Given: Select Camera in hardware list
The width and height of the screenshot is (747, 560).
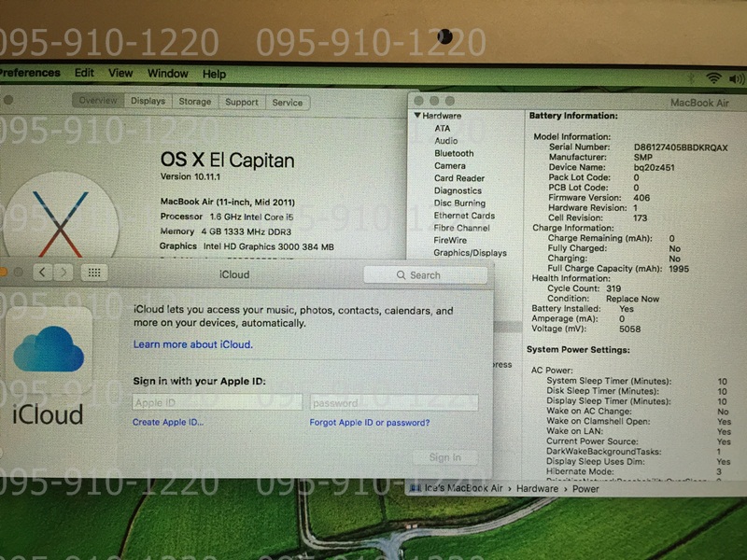Looking at the screenshot, I should coord(450,166).
